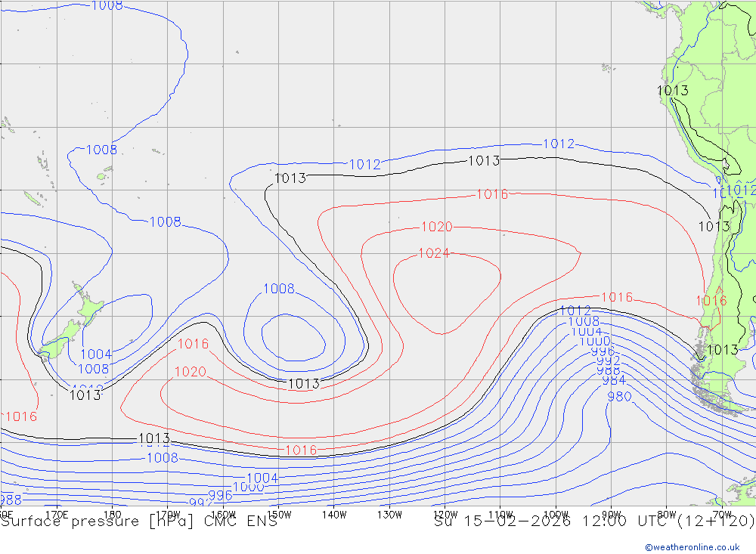756x554 pixels.
Task: Click the 1013 label over the Peruvian coast
Action: coord(673,90)
